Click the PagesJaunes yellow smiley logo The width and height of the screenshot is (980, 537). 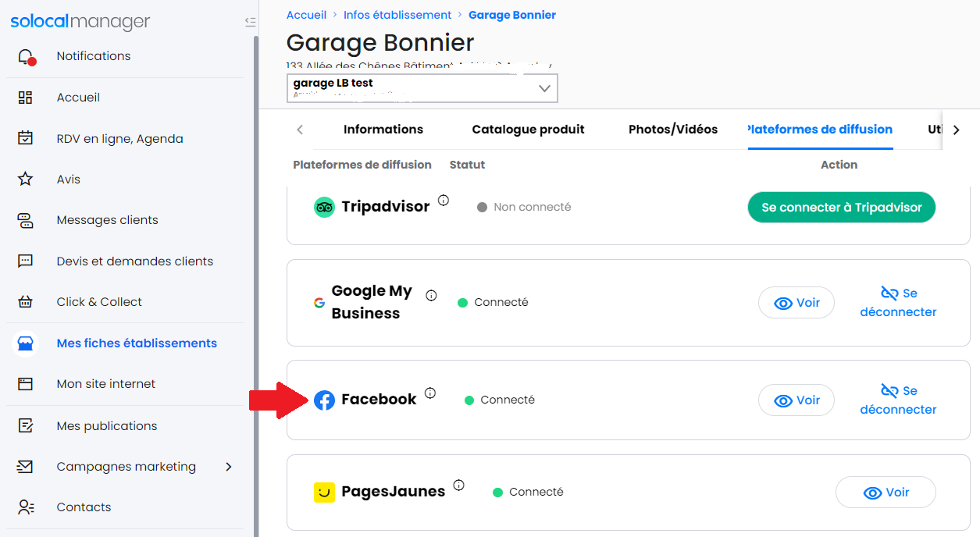pos(324,492)
